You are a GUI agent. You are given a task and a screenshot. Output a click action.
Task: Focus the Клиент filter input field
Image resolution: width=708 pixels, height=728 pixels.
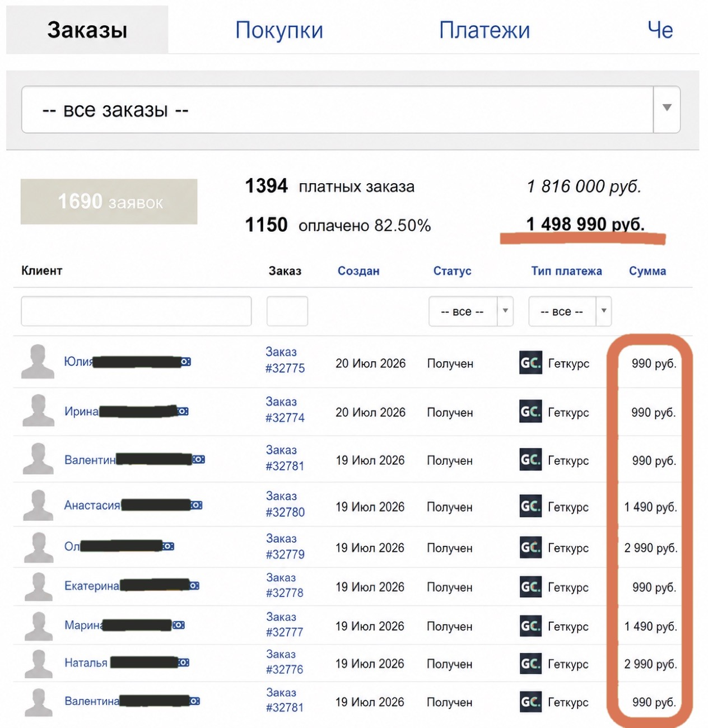tap(136, 311)
